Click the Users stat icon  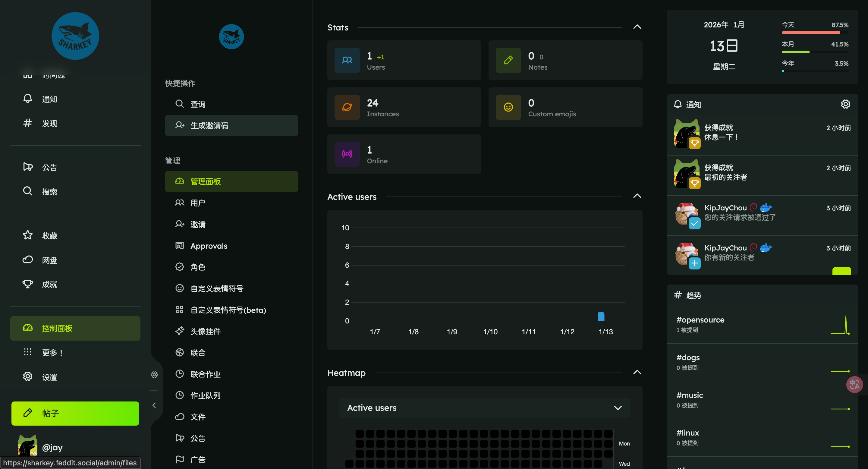[347, 60]
